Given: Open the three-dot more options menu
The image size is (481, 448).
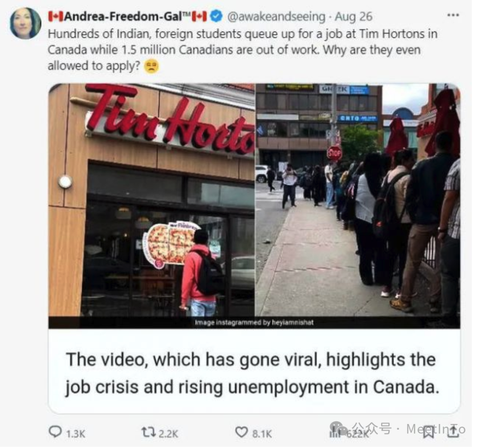Looking at the screenshot, I should coord(453,15).
